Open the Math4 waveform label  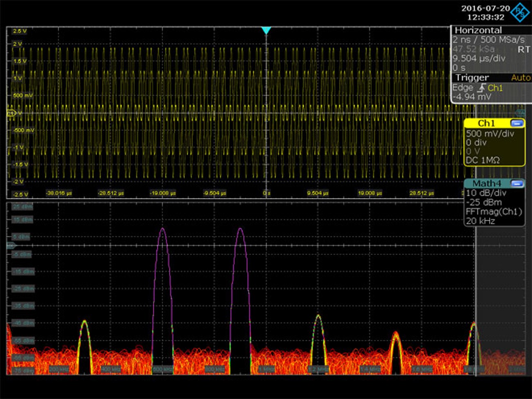coord(486,184)
